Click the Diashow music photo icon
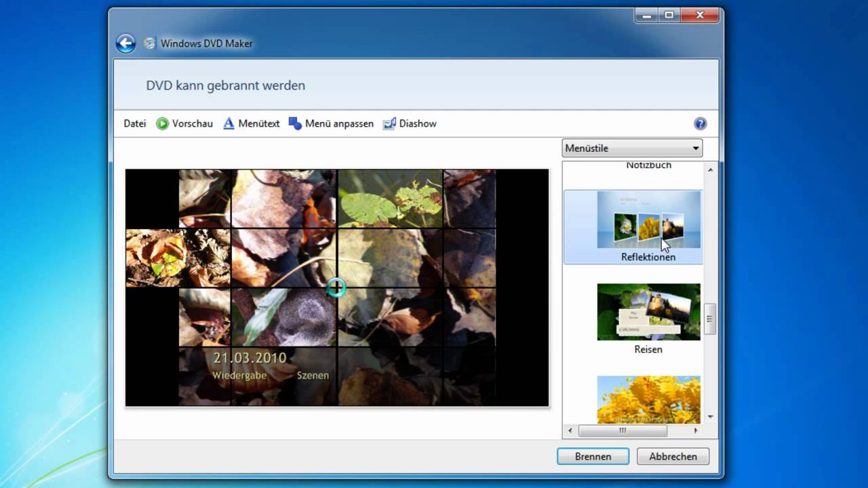This screenshot has height=488, width=868. [x=389, y=123]
